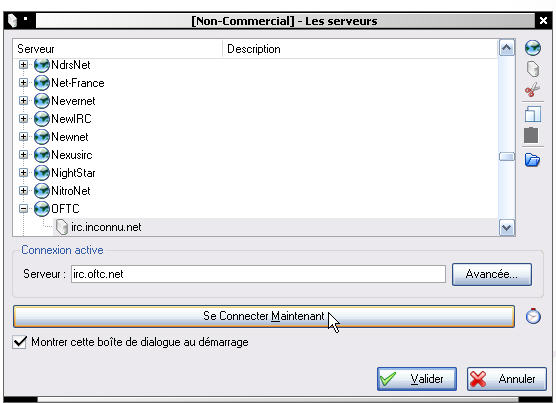Screen dimensions: 556x403
Task: Expand the NewIRC network node
Action: pos(23,119)
